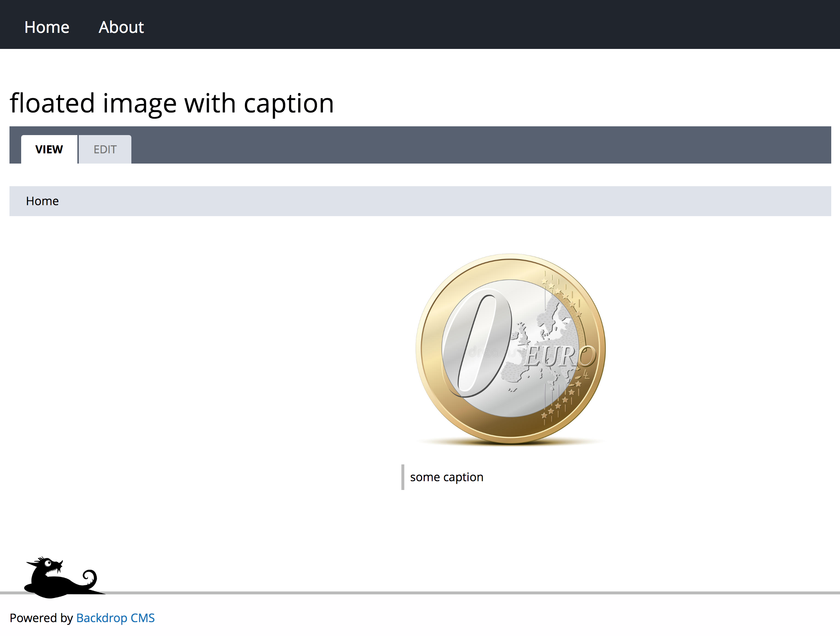The height and width of the screenshot is (636, 840).
Task: Click the 'Powered by' footer text
Action: (x=41, y=618)
